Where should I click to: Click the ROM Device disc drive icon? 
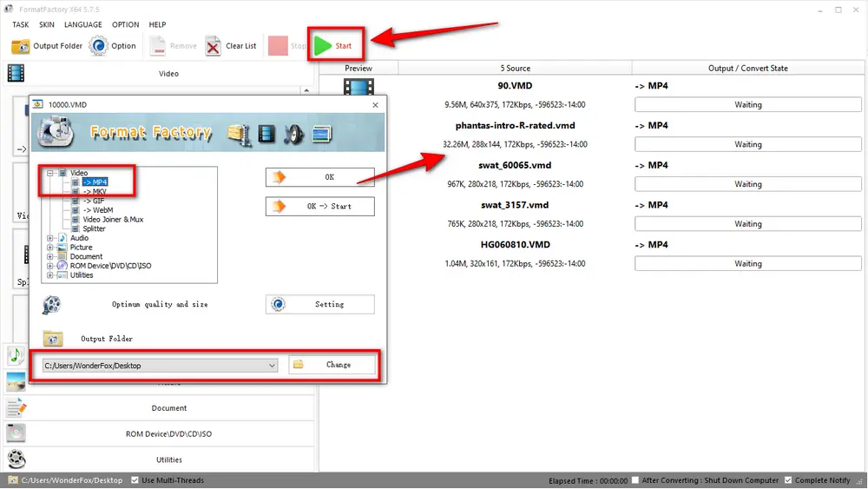[16, 433]
